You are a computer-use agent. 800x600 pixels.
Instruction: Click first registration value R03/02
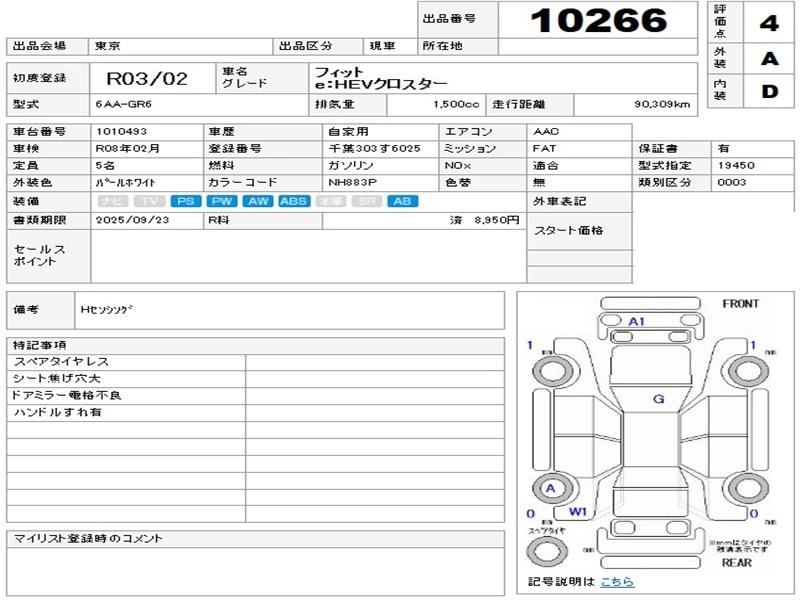coord(147,79)
